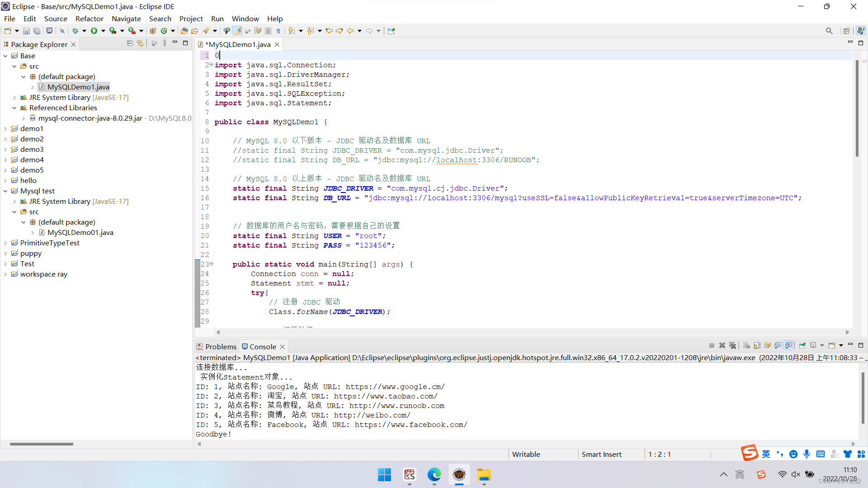
Task: Select the Debug icon in the toolbar
Action: pos(75,31)
